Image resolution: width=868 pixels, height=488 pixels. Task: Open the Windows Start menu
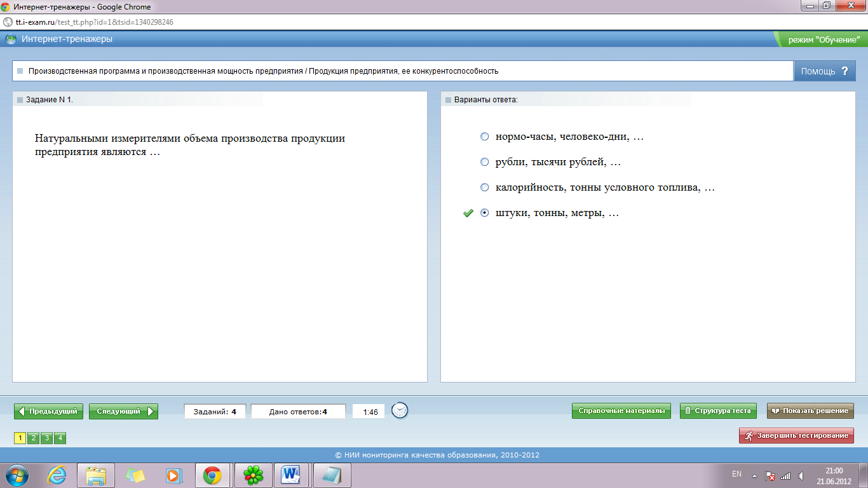click(x=17, y=475)
